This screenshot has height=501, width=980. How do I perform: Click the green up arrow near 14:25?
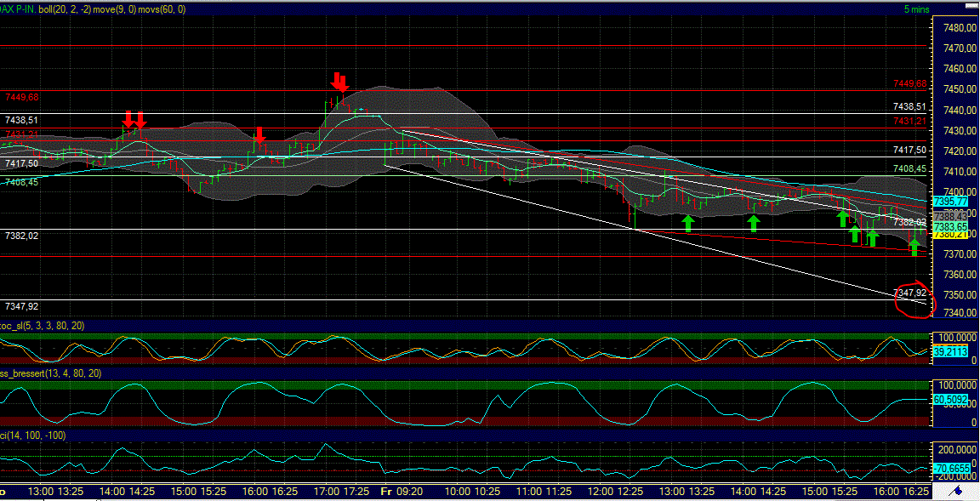(752, 223)
